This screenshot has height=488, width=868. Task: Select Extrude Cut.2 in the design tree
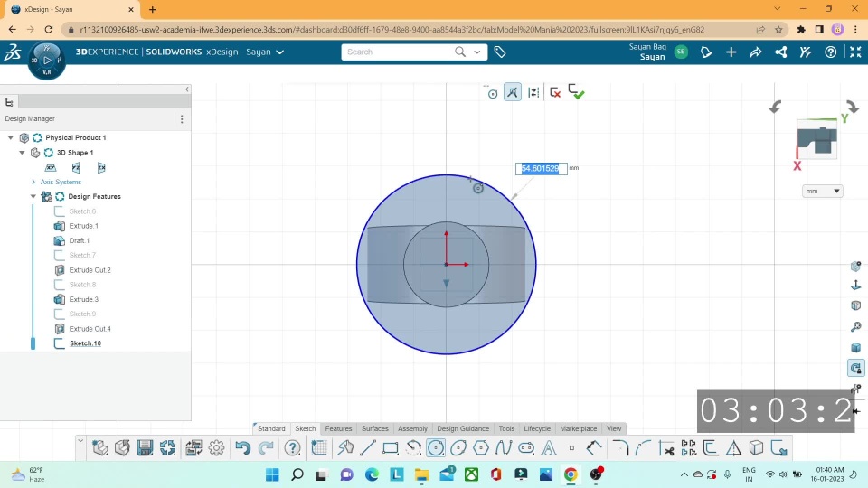point(90,270)
